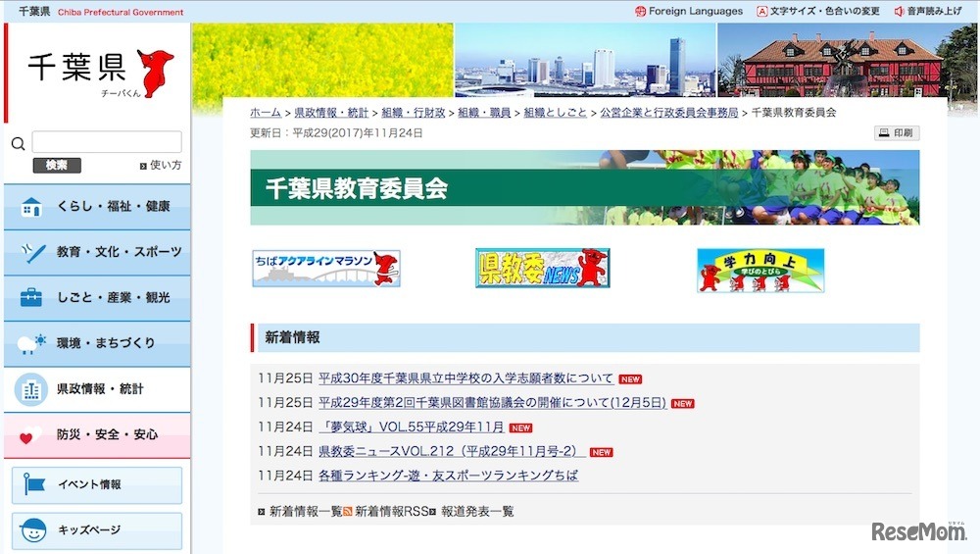Open the 県教委NEWS banner
Screen dimensions: 980x554
tap(543, 269)
